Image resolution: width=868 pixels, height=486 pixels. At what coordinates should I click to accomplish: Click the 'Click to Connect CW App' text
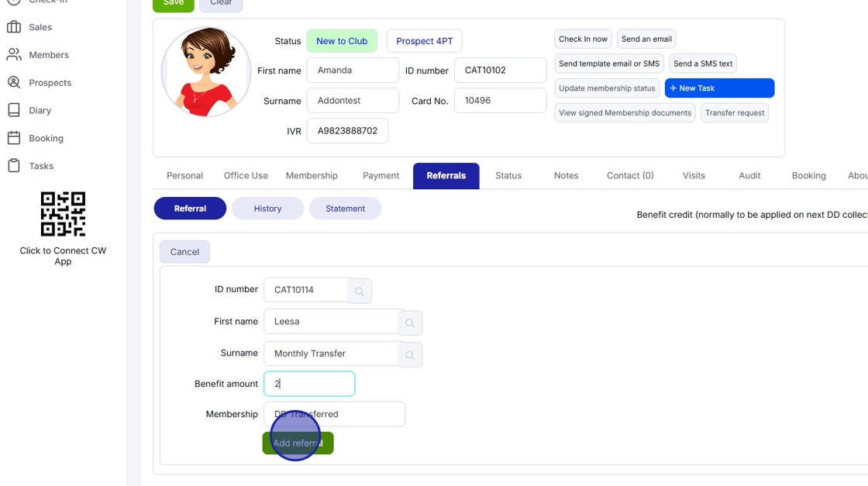point(63,256)
